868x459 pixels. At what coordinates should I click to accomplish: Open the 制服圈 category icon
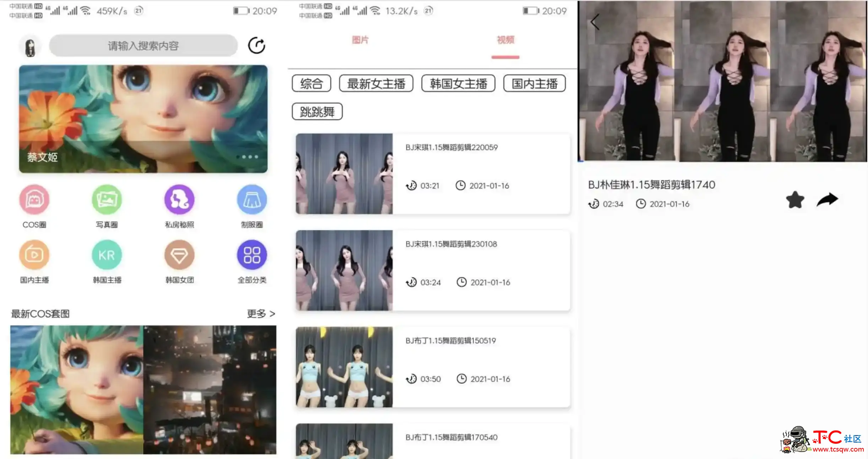[252, 199]
